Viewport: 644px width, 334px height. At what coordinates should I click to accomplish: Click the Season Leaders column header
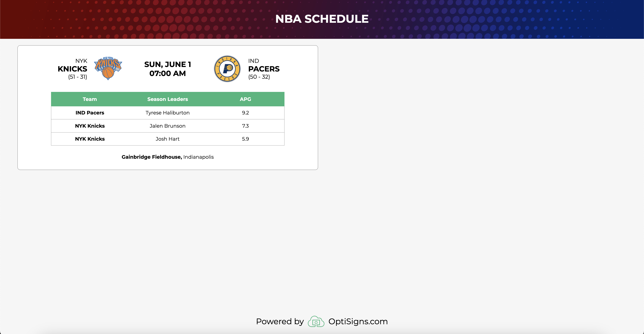[x=168, y=99]
